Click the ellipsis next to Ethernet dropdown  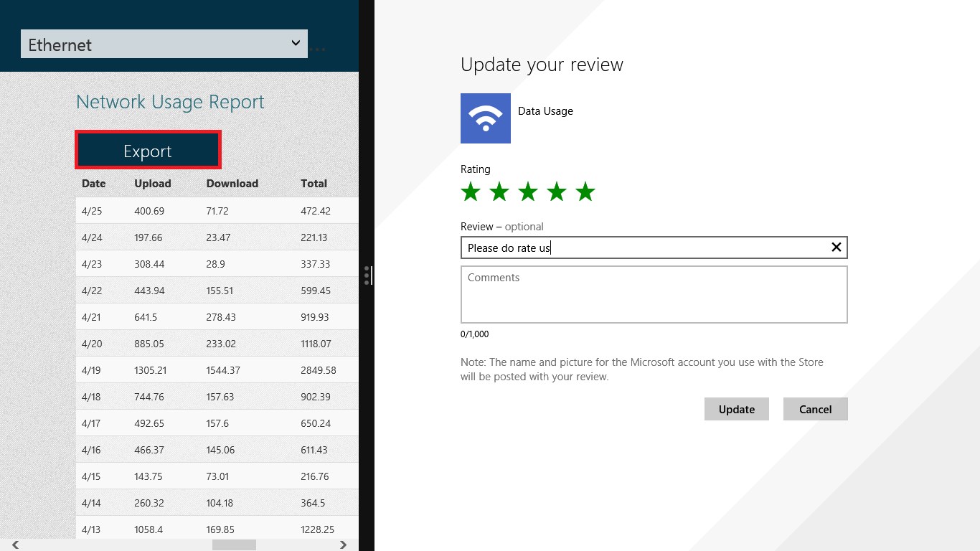pyautogui.click(x=319, y=50)
